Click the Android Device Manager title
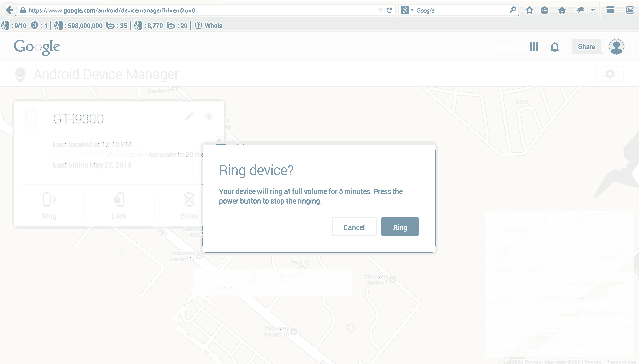 coord(106,74)
